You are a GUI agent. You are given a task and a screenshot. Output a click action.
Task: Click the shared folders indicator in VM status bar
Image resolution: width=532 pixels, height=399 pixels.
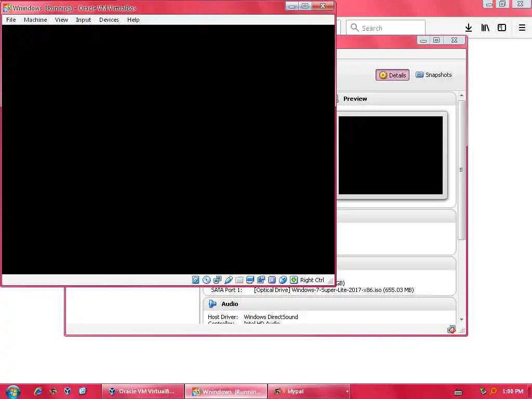tap(239, 280)
